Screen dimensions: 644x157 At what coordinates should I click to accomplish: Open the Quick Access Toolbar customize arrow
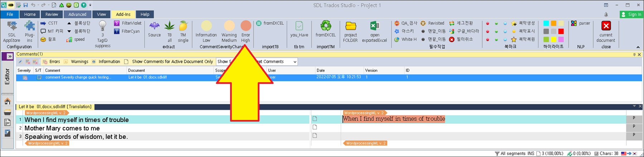(x=90, y=5)
